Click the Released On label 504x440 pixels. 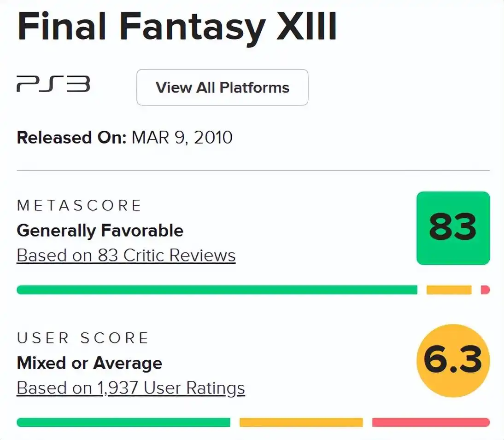(x=71, y=138)
